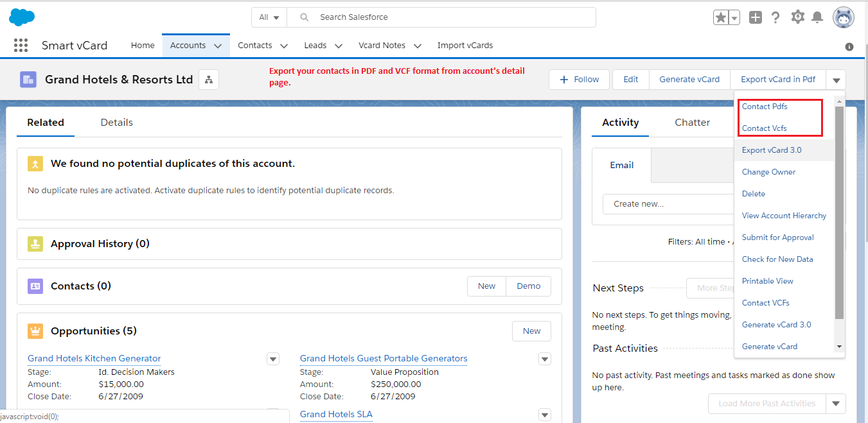Select 'Contact Pdfs' from the dropdown menu
The width and height of the screenshot is (868, 423).
pos(765,107)
